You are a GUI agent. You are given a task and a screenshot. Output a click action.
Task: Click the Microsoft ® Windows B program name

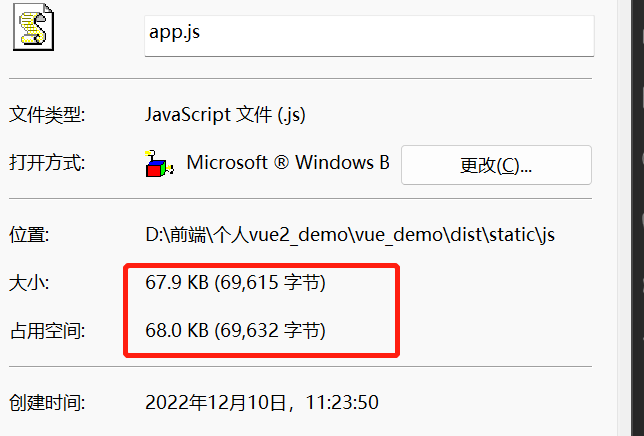pyautogui.click(x=288, y=163)
